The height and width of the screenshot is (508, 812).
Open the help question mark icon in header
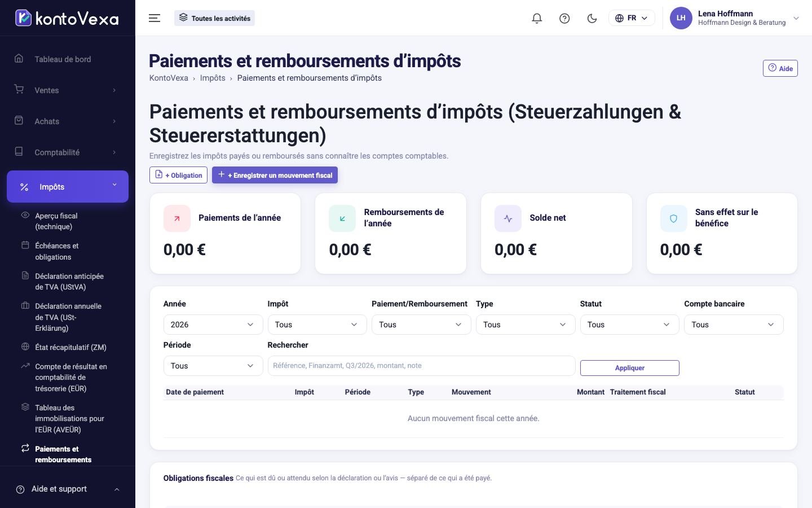[564, 18]
